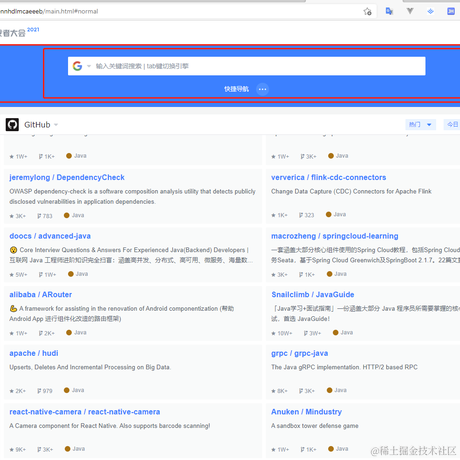The height and width of the screenshot is (460, 460).
Task: Click the address bar URL text
Action: (49, 11)
